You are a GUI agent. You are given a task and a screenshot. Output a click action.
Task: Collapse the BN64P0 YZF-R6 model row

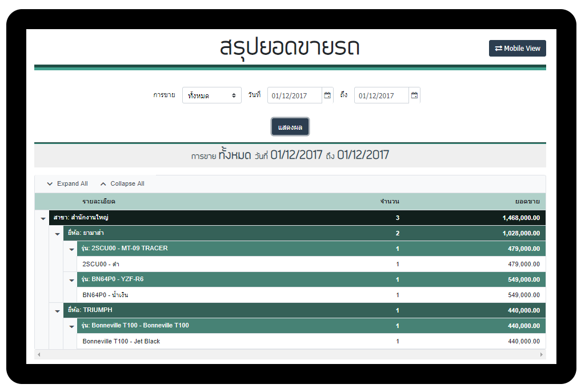[x=71, y=280]
